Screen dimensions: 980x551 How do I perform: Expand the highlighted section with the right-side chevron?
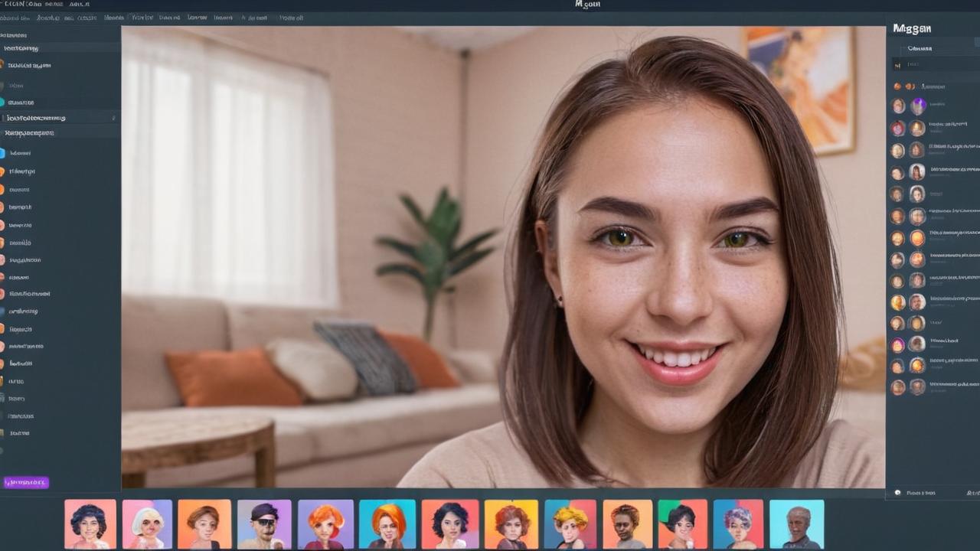[x=113, y=117]
